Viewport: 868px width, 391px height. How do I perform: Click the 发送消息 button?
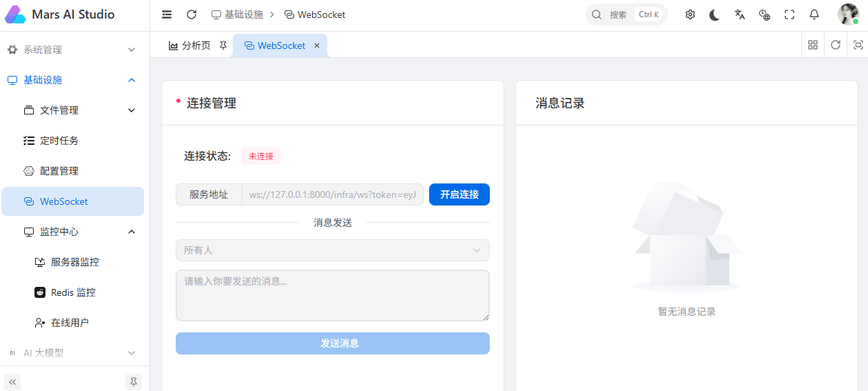pyautogui.click(x=333, y=343)
